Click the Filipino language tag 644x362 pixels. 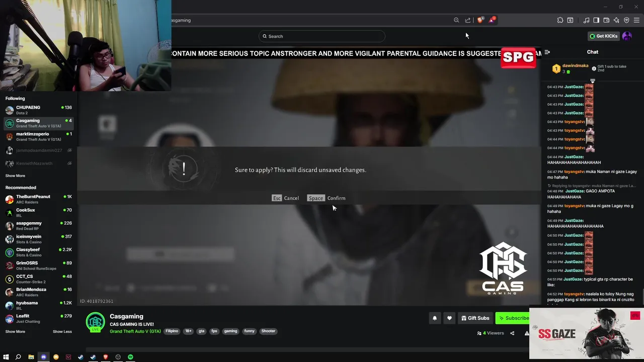point(172,331)
